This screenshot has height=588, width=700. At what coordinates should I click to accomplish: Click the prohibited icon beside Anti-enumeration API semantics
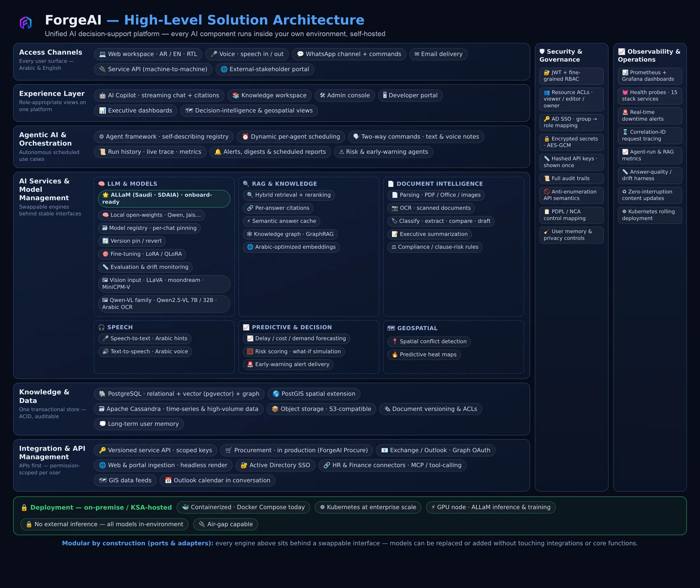(547, 191)
